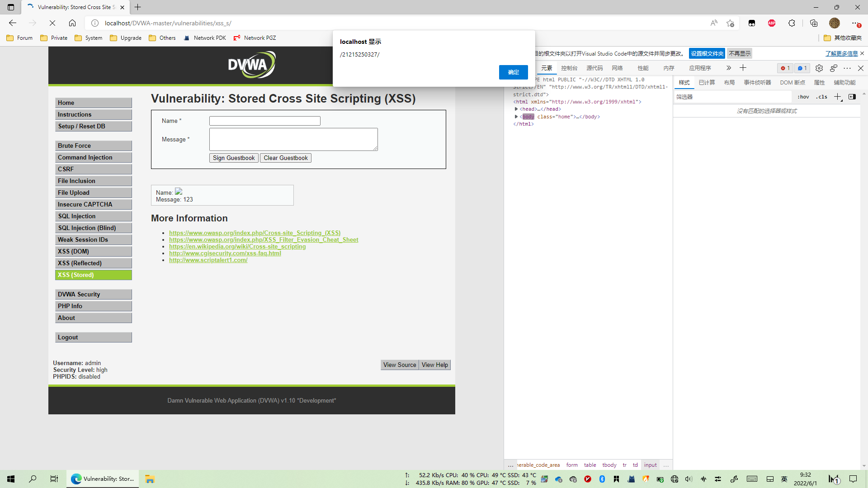The image size is (868, 488).
Task: Open File Explorer from taskbar
Action: (x=150, y=479)
